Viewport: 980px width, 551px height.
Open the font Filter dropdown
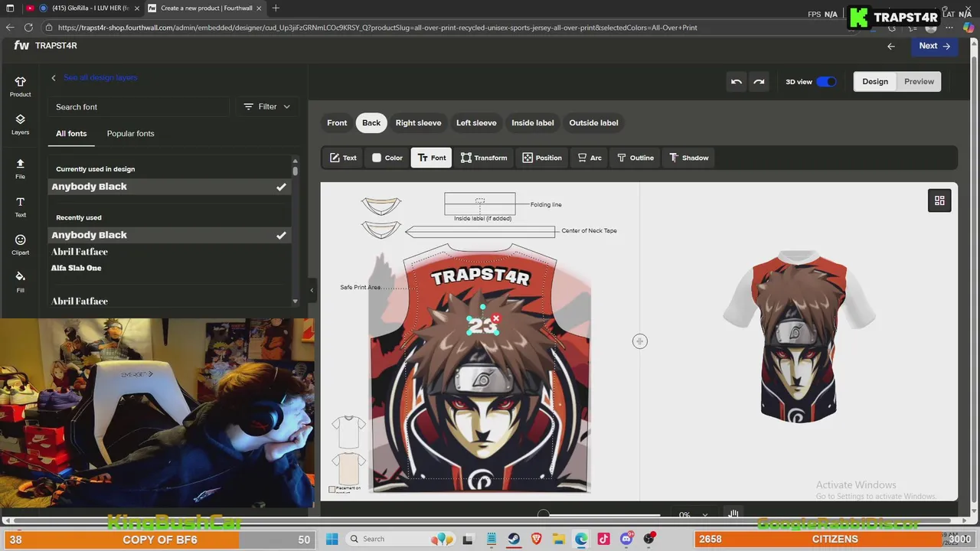[x=267, y=107]
